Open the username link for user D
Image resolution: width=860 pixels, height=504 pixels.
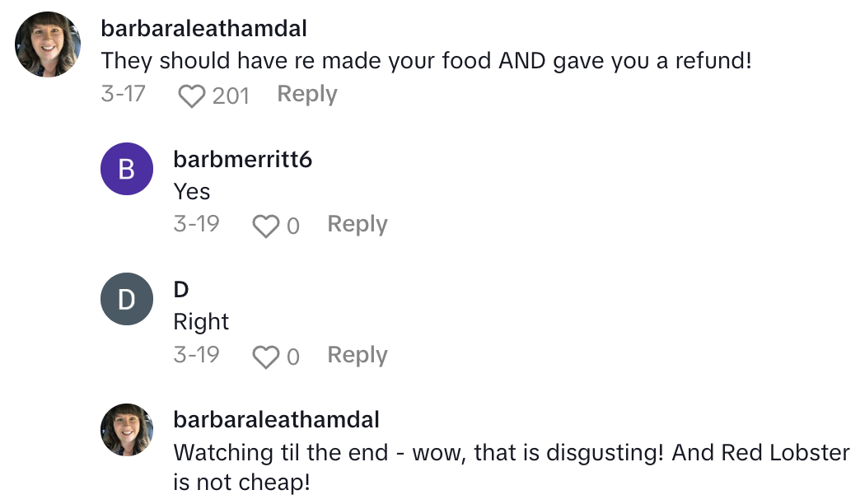pyautogui.click(x=181, y=289)
